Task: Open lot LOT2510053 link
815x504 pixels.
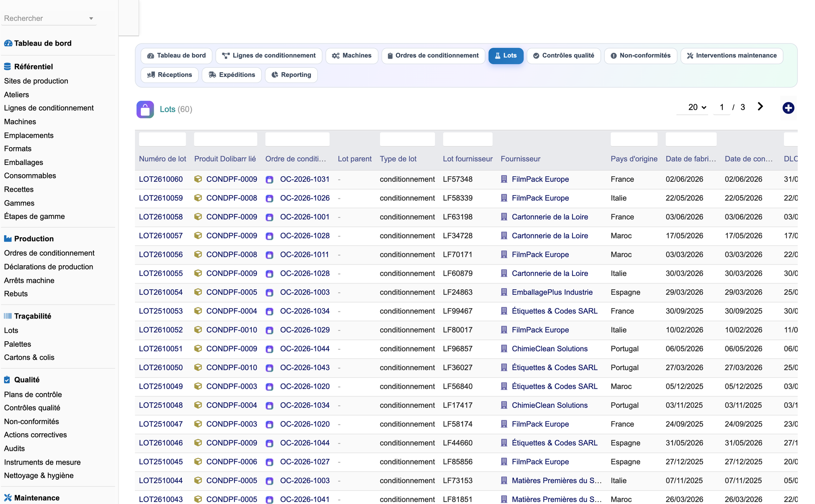Action: pos(161,311)
